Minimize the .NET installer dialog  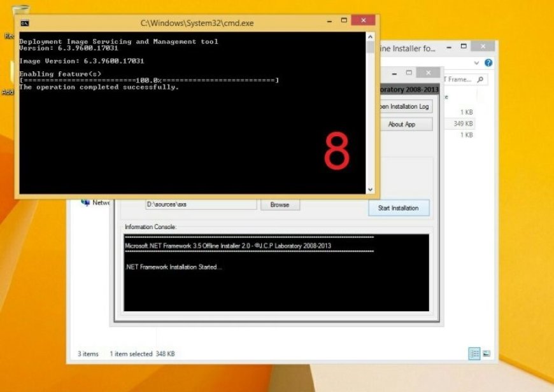tap(394, 73)
